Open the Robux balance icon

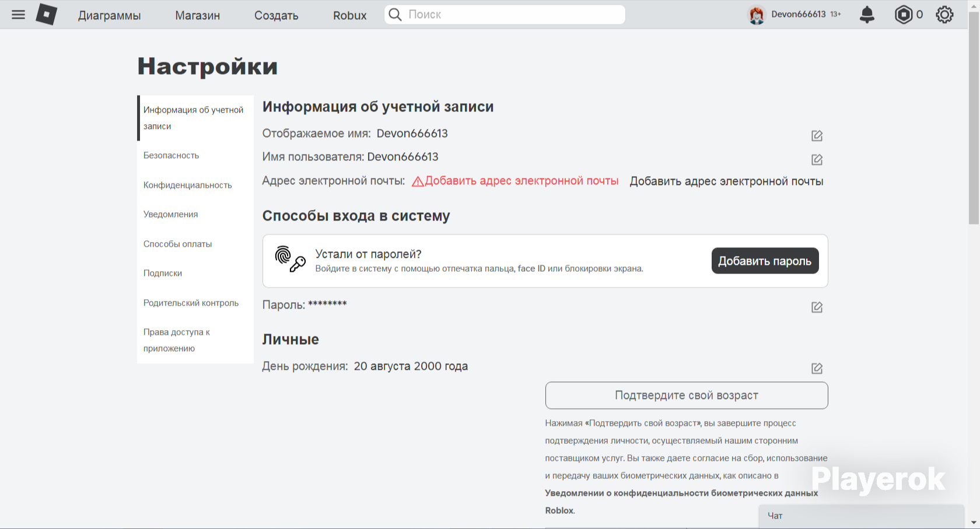pyautogui.click(x=904, y=15)
